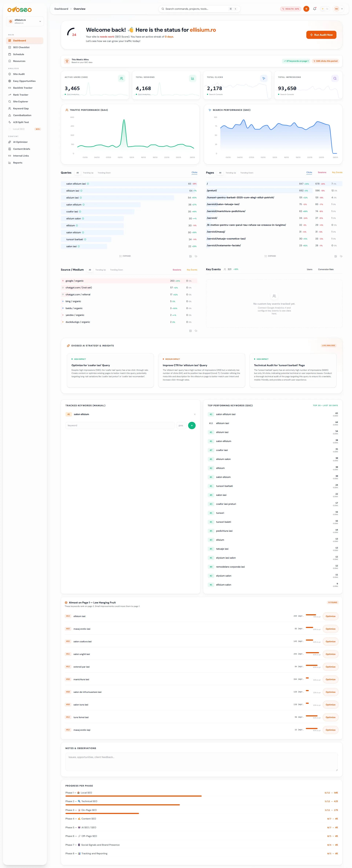352x868 pixels.
Task: Open Rank Tracker from sidebar
Action: pos(25,95)
